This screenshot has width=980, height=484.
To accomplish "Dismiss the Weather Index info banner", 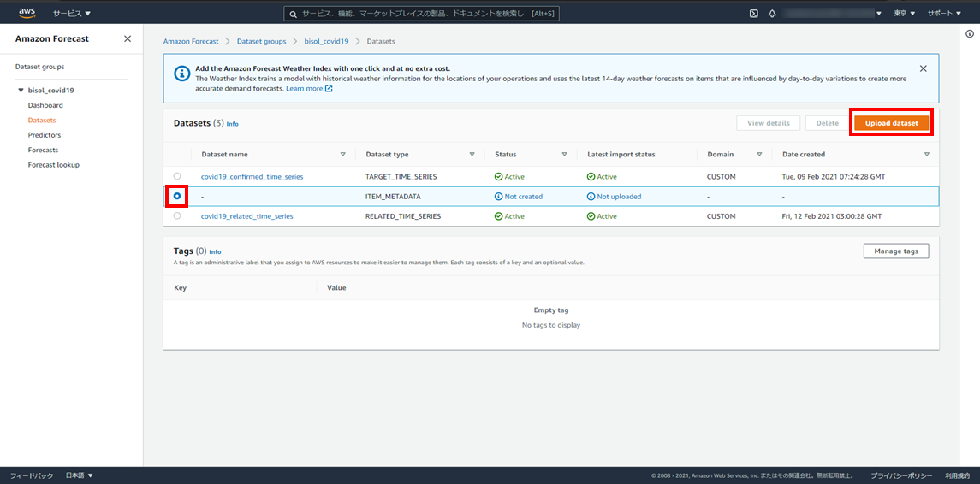I will coord(923,68).
